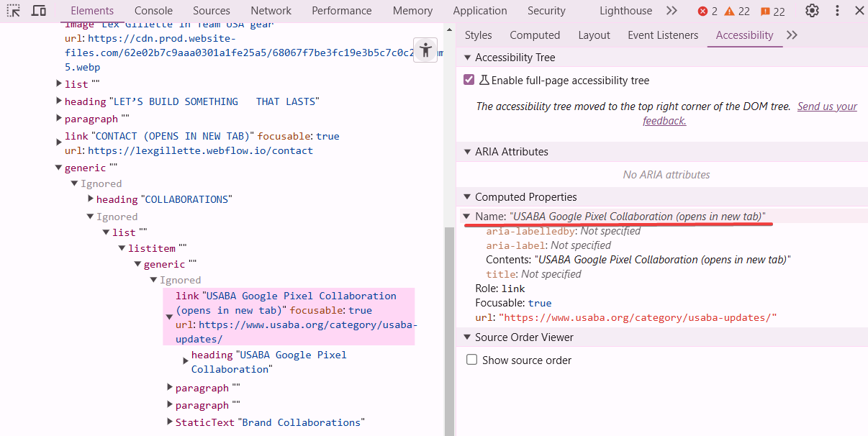Screen dimensions: 868x436
Task: Open the 22 issues badge
Action: (x=772, y=11)
